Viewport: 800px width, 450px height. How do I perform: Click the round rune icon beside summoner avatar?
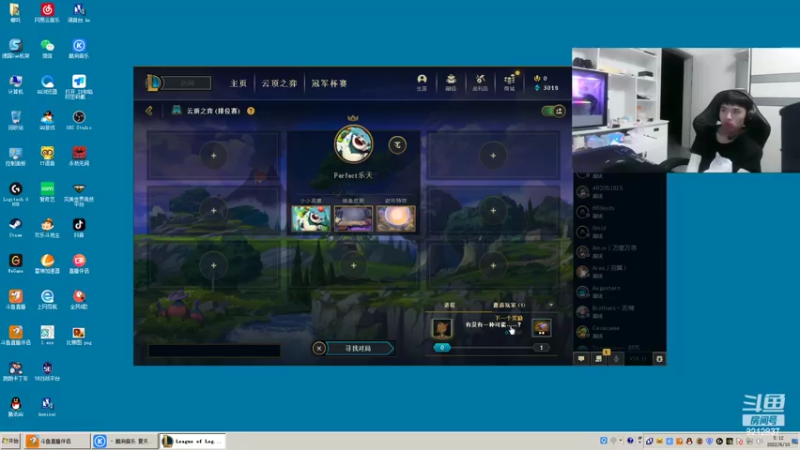(397, 145)
